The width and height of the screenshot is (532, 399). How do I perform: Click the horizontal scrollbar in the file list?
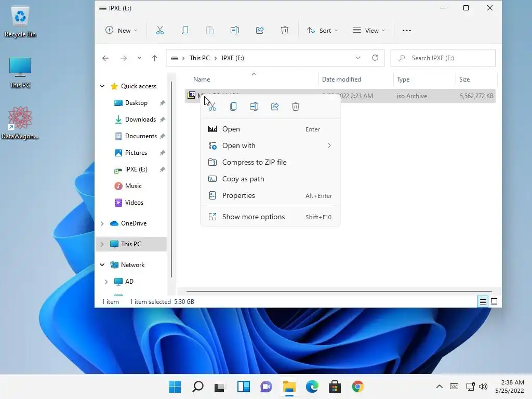(x=339, y=291)
